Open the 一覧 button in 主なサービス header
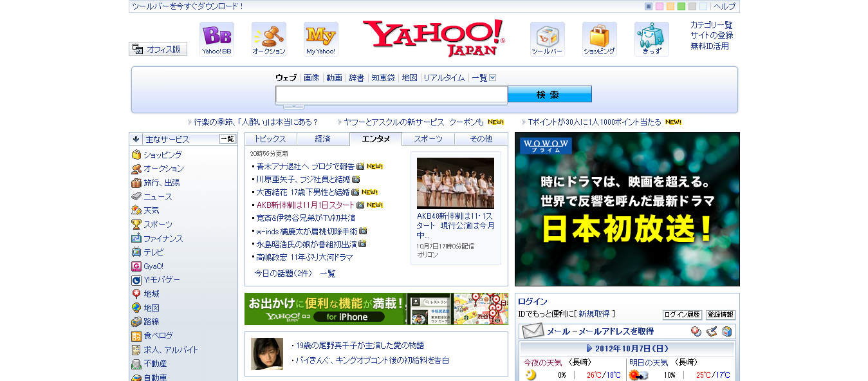Viewport: 868px width, 381px height. [228, 139]
